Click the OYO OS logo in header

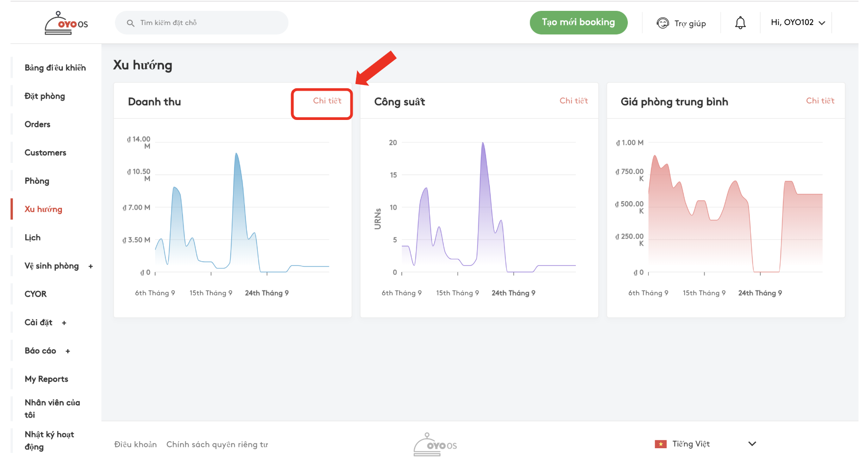coord(66,23)
